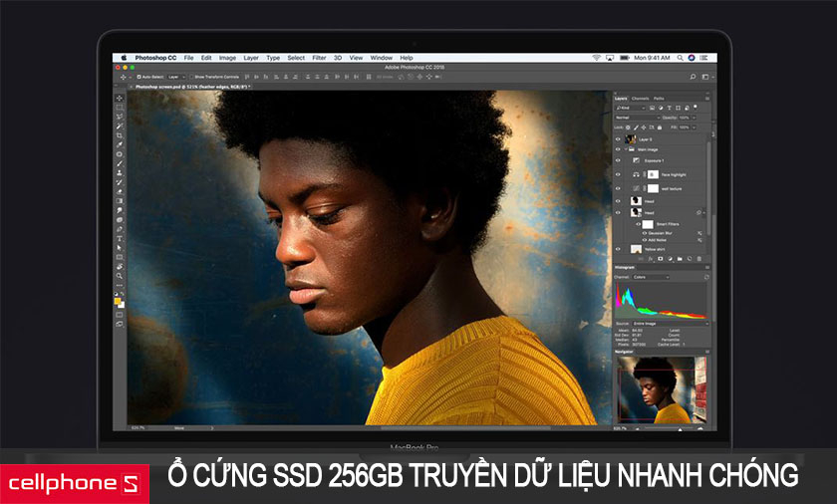Select the Zoom magnifier tool
Viewport: 837px width, 504px height.
tap(120, 276)
